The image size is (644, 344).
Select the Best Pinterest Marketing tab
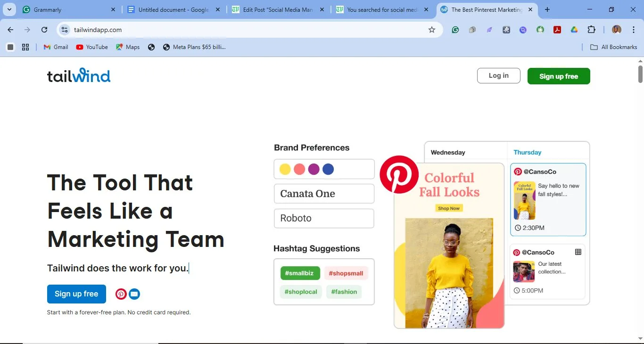[x=487, y=9]
